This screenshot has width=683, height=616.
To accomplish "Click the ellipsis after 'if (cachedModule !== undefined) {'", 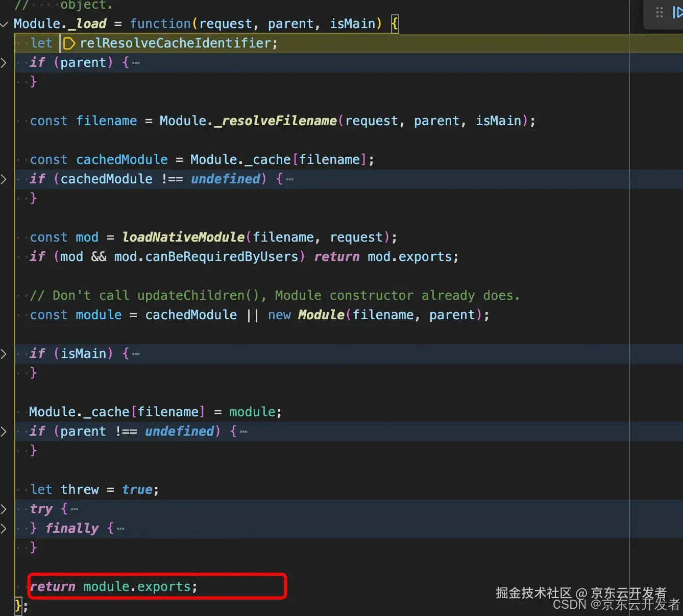I will tap(290, 180).
